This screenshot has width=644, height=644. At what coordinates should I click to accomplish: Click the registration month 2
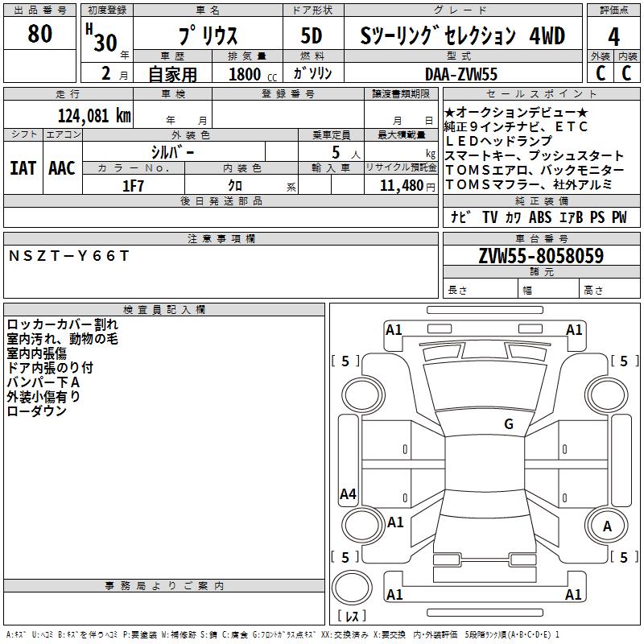[106, 73]
